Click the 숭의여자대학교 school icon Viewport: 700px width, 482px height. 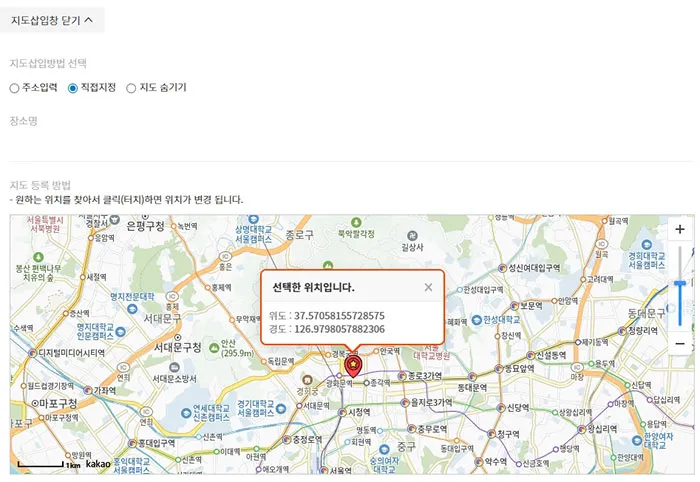(384, 449)
